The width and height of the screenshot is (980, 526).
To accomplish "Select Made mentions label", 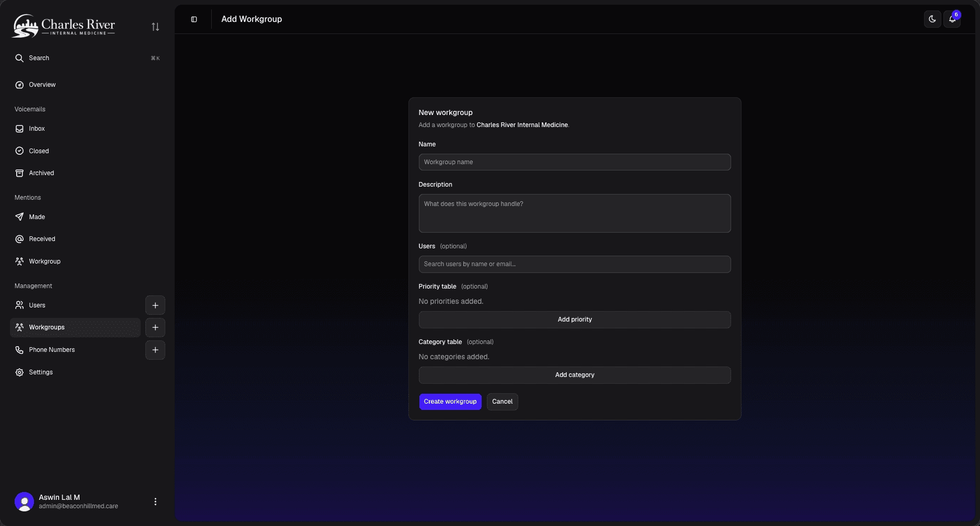I will [x=37, y=217].
